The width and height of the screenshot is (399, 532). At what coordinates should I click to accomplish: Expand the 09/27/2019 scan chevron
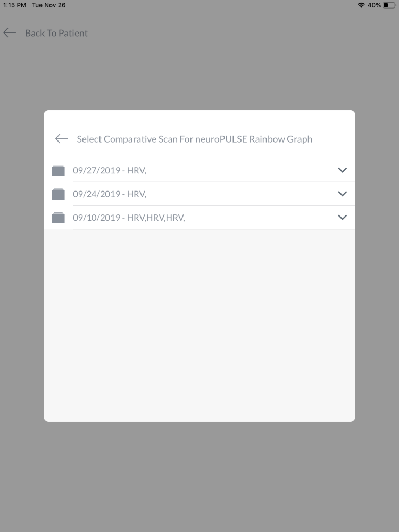click(x=342, y=170)
